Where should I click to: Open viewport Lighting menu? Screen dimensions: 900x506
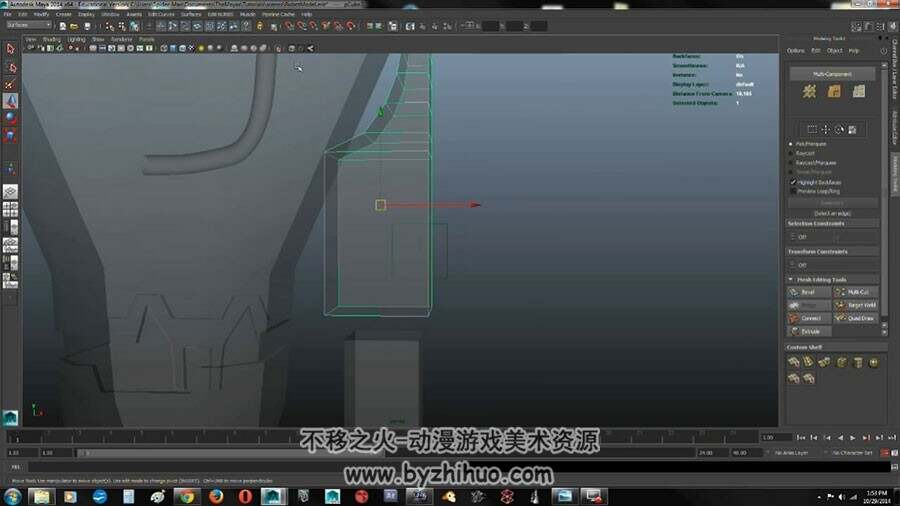76,40
